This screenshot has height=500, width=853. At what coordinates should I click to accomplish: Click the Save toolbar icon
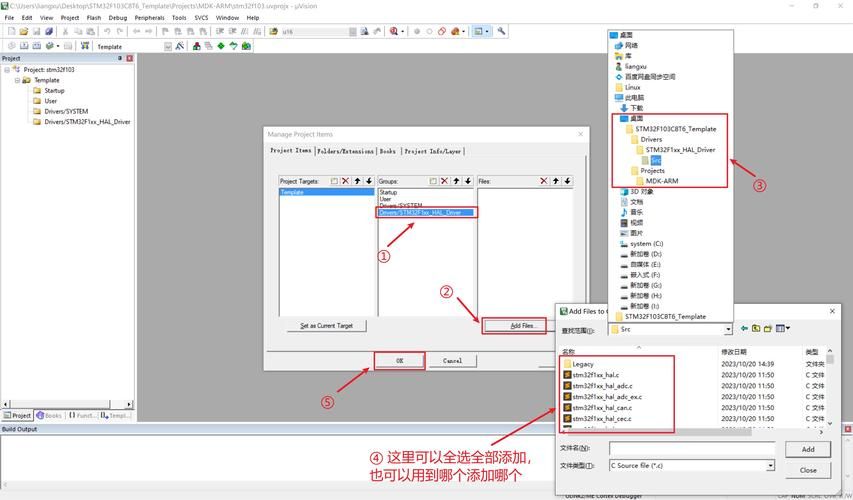tap(36, 31)
